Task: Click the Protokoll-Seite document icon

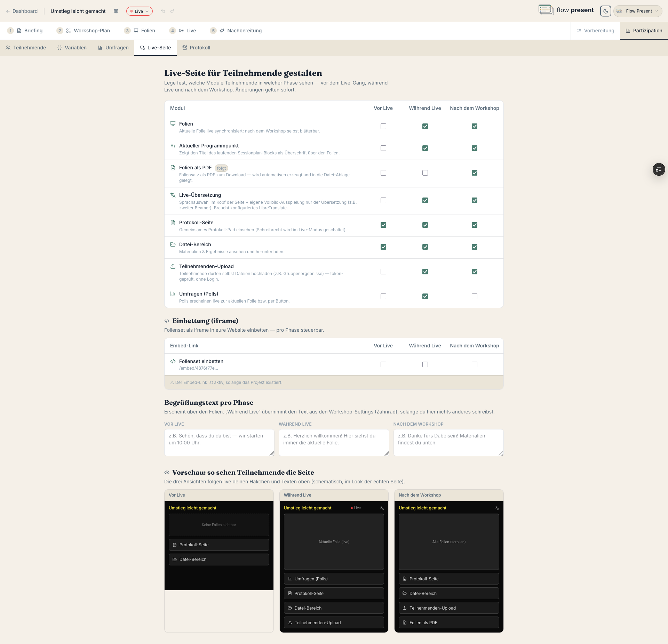Action: coord(173,223)
